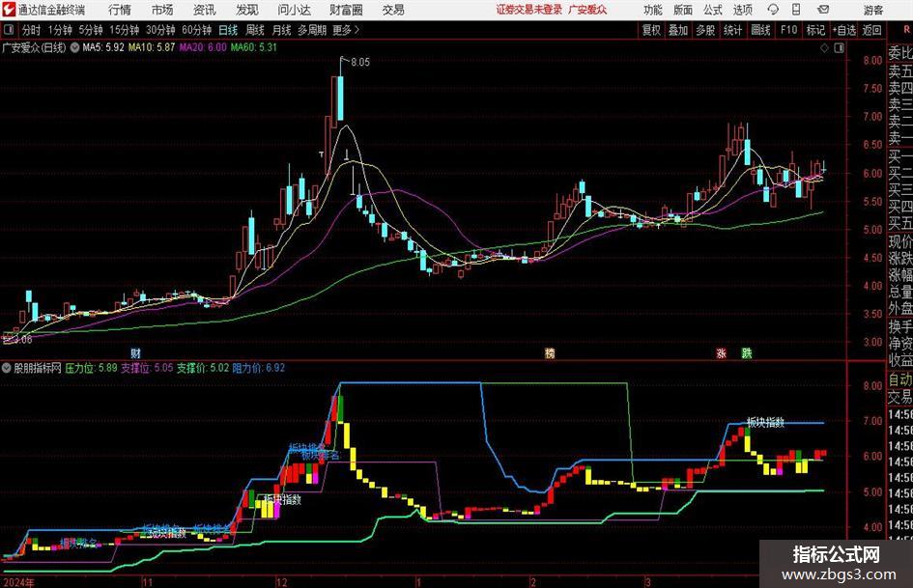The image size is (913, 588).
Task: Toggle the left panel layout icon
Action: pos(8,30)
